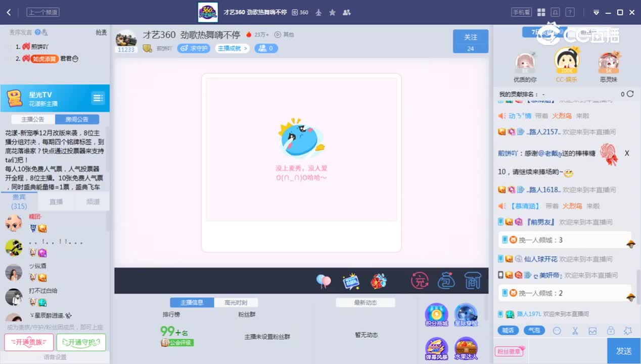Viewport: 641px width, 364px height.
Task: Go back using the arrow beside 上一个频道
Action: [9, 12]
